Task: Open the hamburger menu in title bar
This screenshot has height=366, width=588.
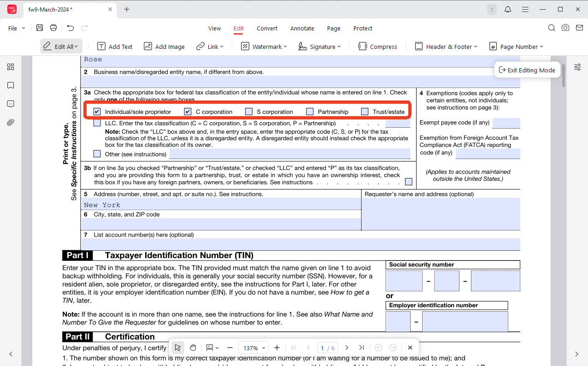Action: 525,9
